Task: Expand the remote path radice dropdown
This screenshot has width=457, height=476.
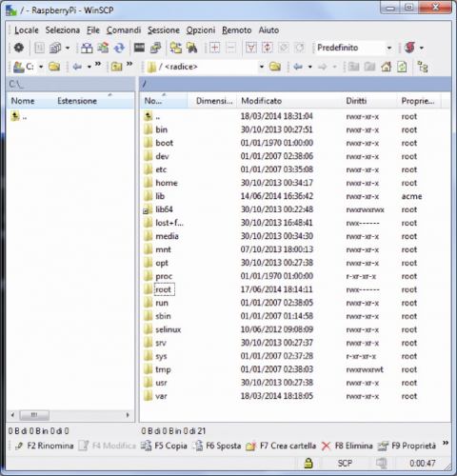Action: pyautogui.click(x=262, y=67)
